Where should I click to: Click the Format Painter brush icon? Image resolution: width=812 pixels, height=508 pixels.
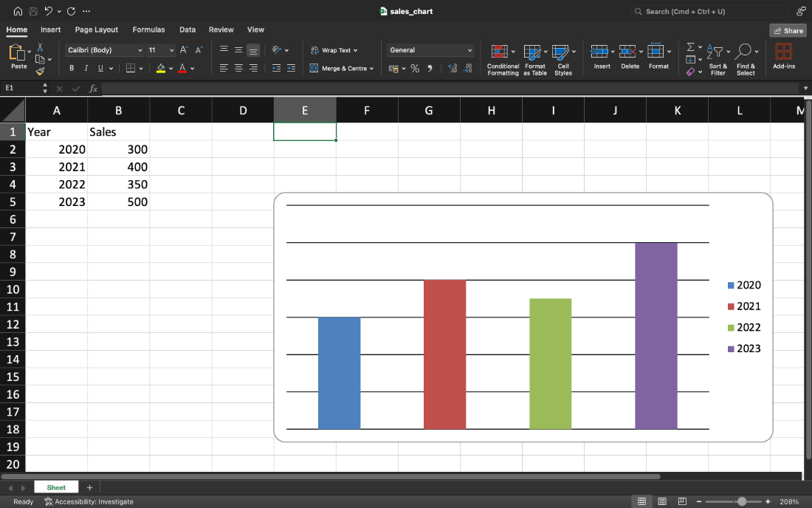[40, 72]
